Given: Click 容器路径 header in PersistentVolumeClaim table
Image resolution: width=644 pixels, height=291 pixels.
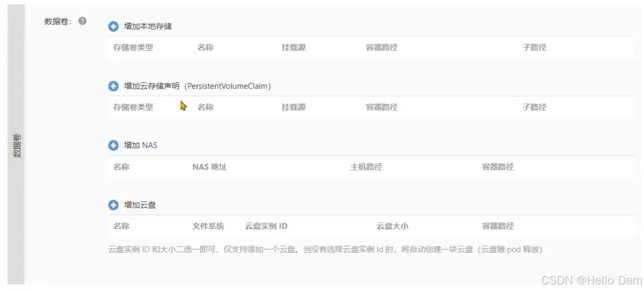Looking at the screenshot, I should [x=381, y=107].
